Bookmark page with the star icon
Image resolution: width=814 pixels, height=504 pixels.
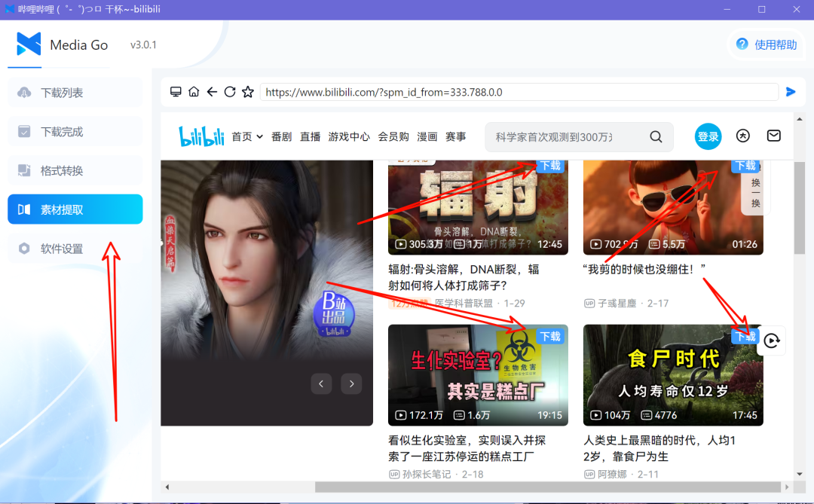248,92
